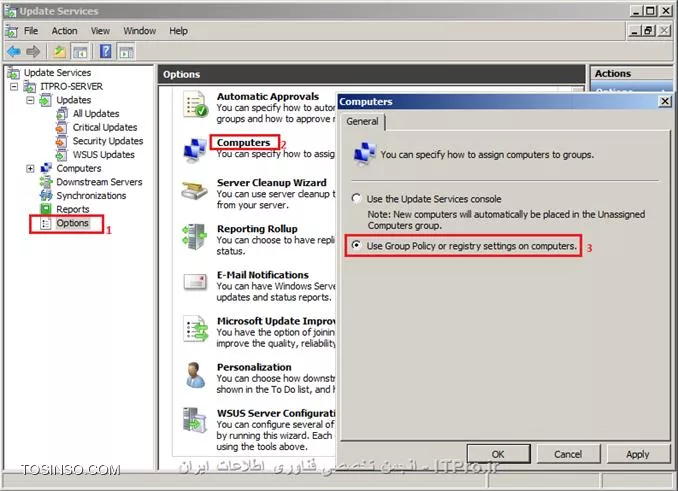
Task: Open the Help menu
Action: pos(178,31)
